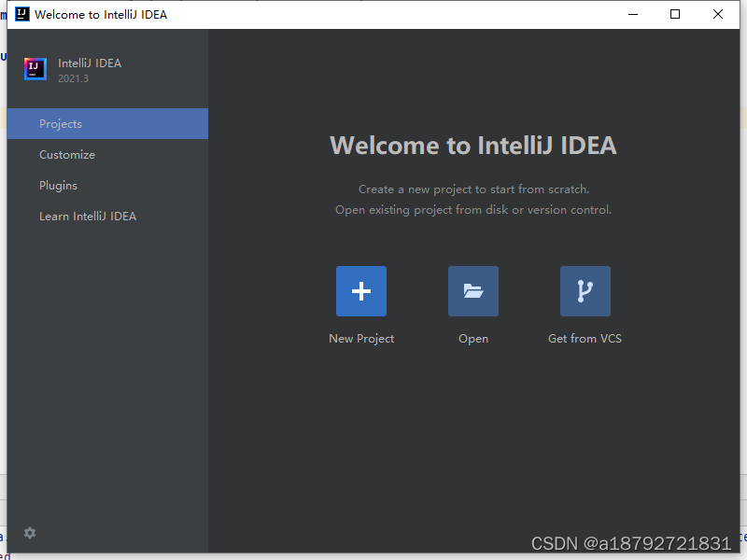Click the New Project plus icon
This screenshot has width=747, height=560.
[x=361, y=291]
